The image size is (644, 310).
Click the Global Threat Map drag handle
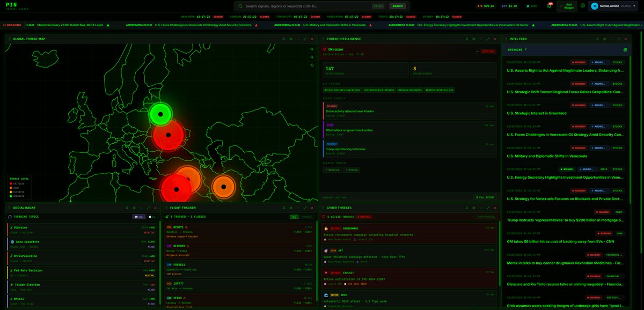point(9,39)
